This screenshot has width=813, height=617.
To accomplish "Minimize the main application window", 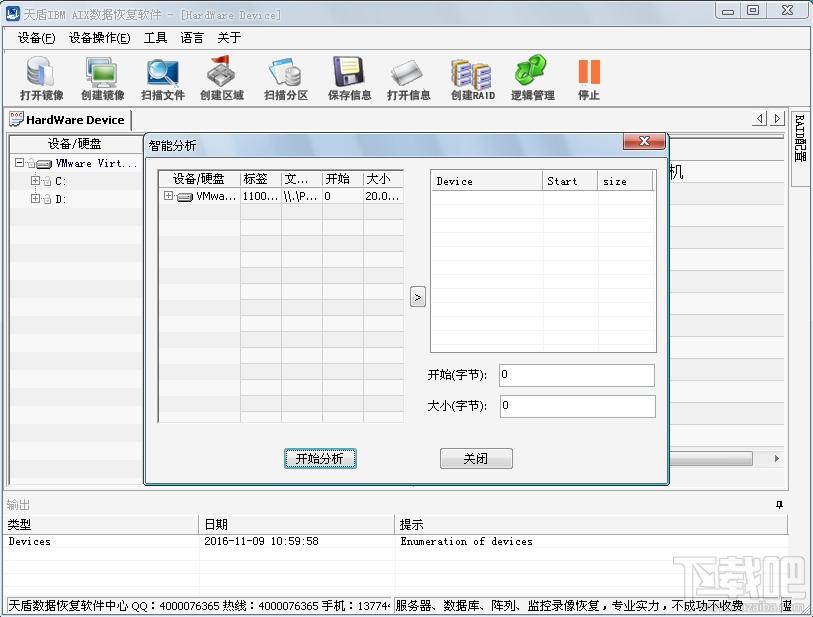I will (x=728, y=10).
